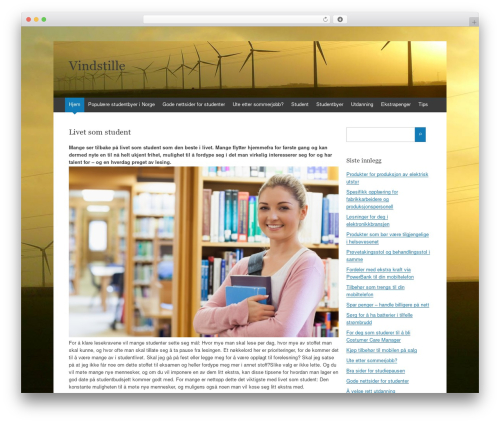Open link Produkter for produksjon av elektrisk utstyr
Screen dimensions: 500x423
[387, 178]
